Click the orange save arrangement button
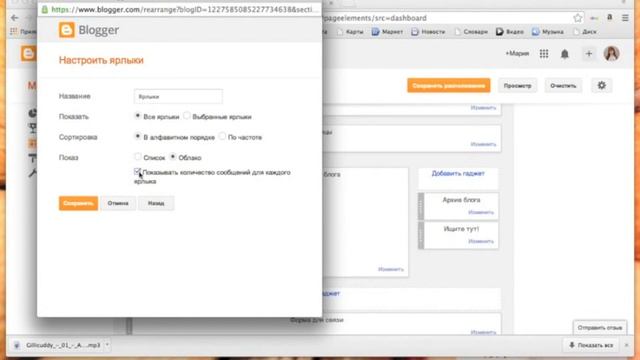 point(449,86)
